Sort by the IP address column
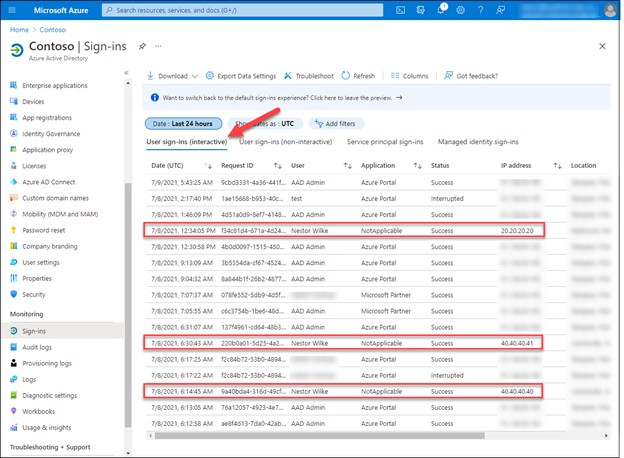 coord(531,166)
